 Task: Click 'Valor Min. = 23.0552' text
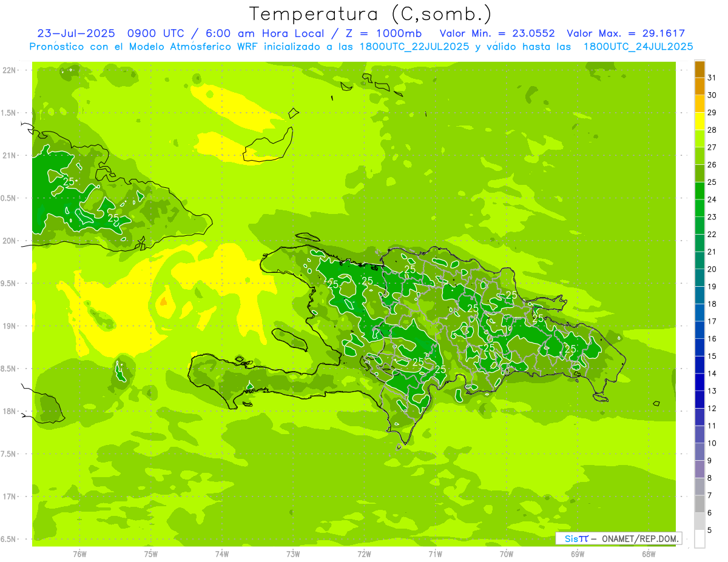497,34
